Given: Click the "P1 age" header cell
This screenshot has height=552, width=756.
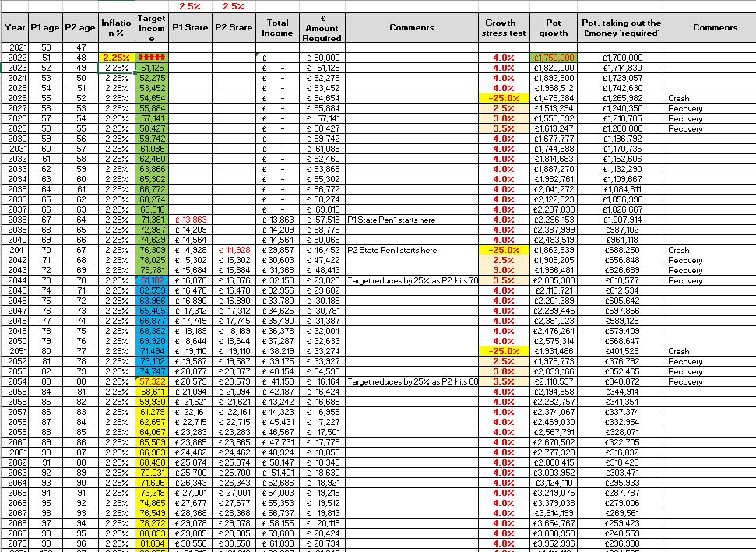Looking at the screenshot, I should click(45, 27).
